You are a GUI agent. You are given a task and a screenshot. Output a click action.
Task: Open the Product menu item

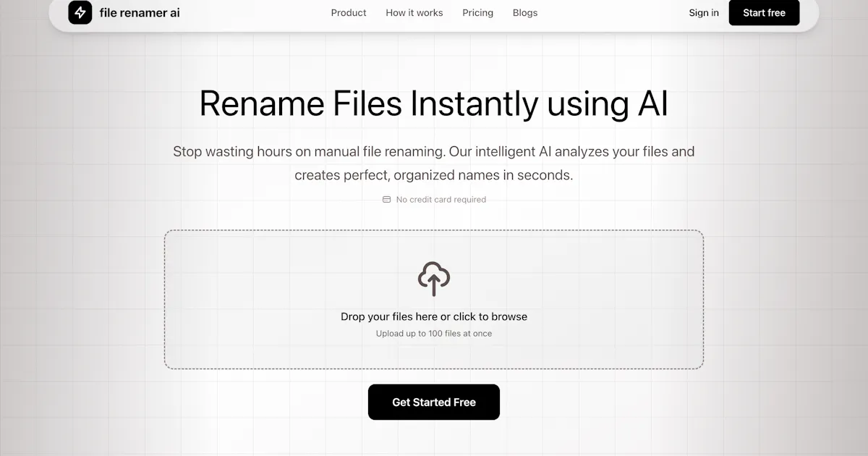pos(349,13)
